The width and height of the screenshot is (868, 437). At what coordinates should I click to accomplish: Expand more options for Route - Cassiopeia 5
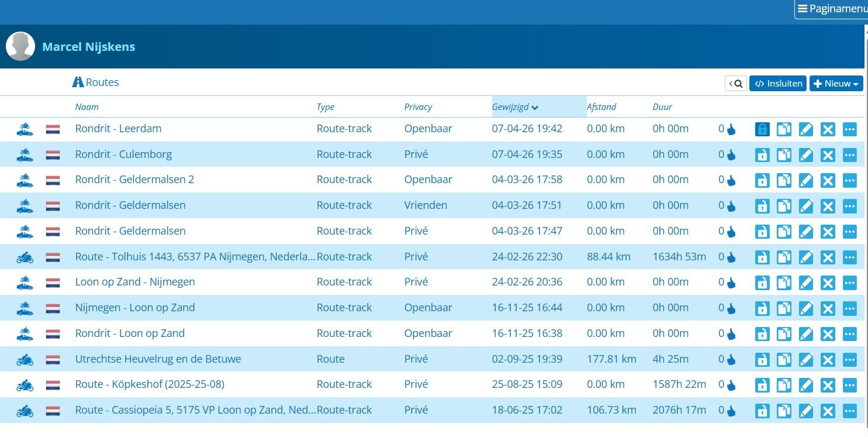[849, 411]
